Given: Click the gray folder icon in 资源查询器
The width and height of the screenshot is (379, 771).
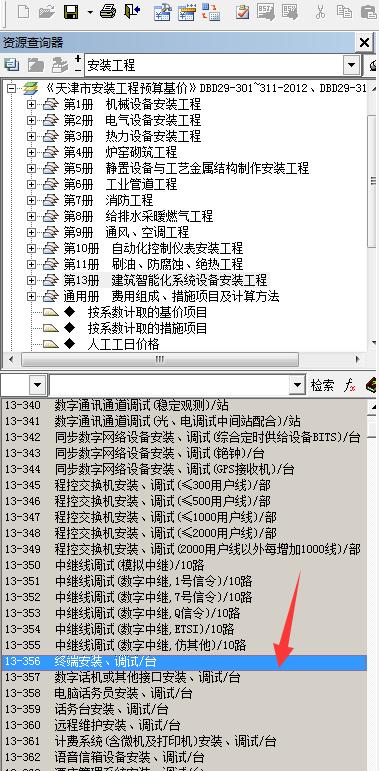Looking at the screenshot, I should click(35, 65).
